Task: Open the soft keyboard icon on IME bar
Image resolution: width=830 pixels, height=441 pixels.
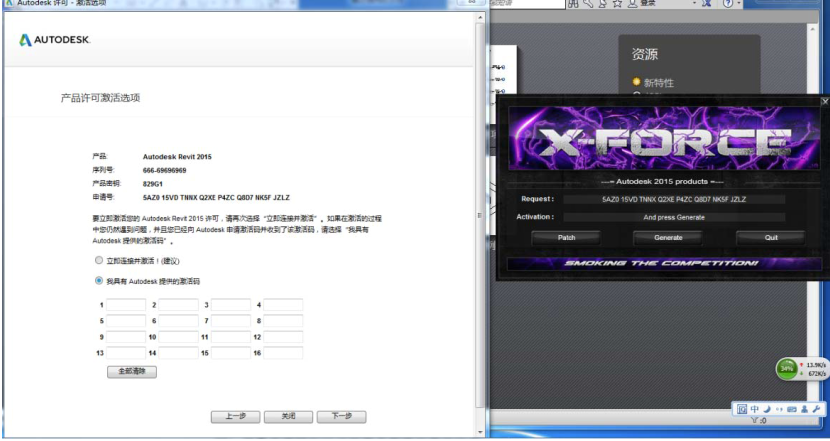Action: coord(791,409)
